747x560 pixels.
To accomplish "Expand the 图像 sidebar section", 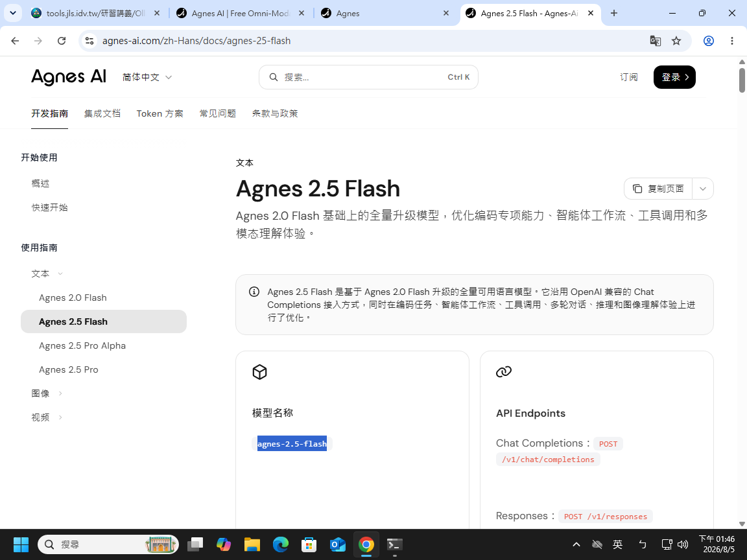I will (x=47, y=393).
